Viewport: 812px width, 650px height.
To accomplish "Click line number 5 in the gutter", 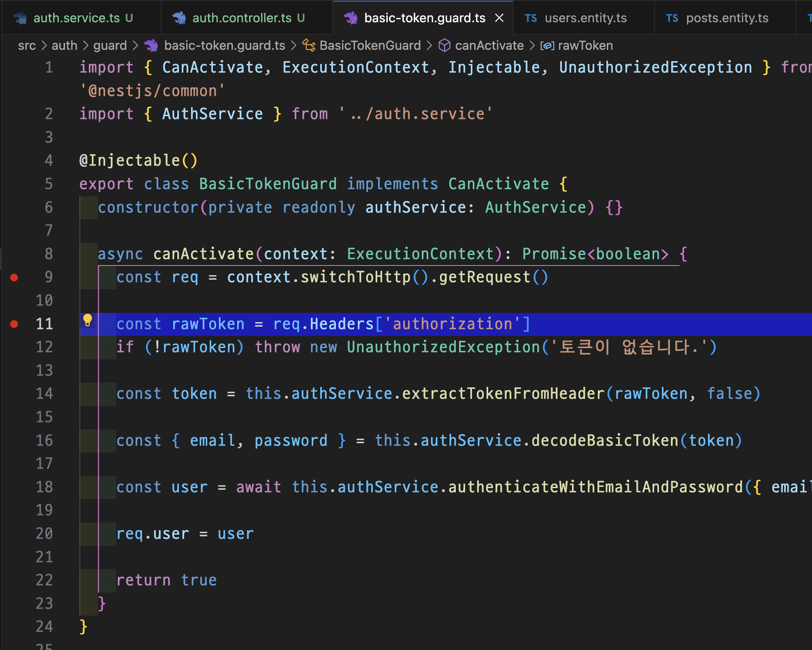I will 49,184.
